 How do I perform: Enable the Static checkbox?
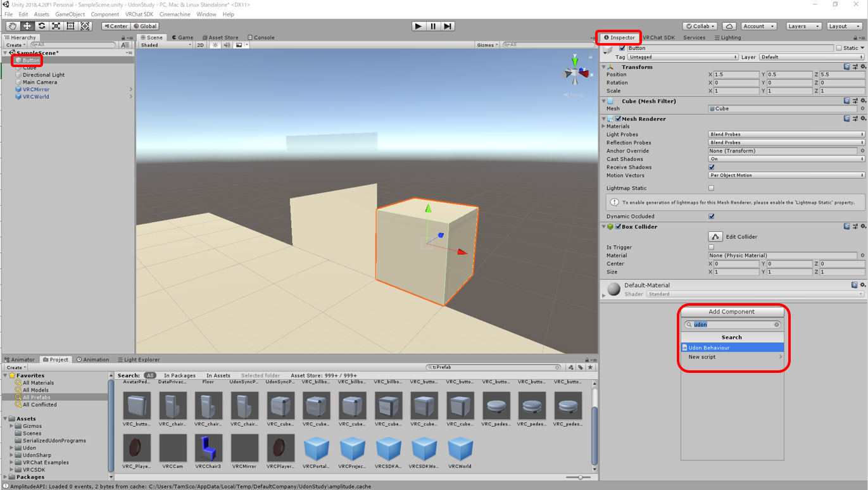[839, 48]
